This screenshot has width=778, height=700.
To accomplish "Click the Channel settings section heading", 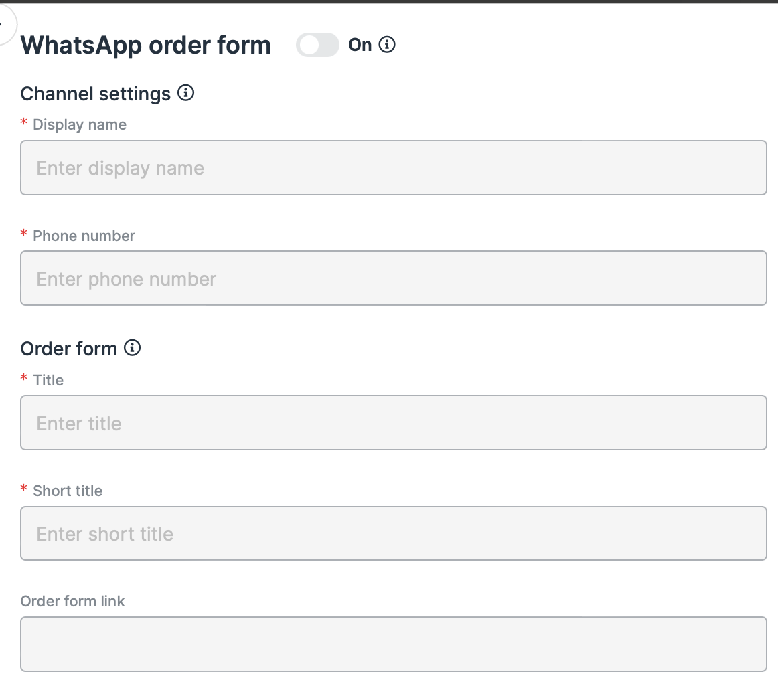I will coord(96,94).
